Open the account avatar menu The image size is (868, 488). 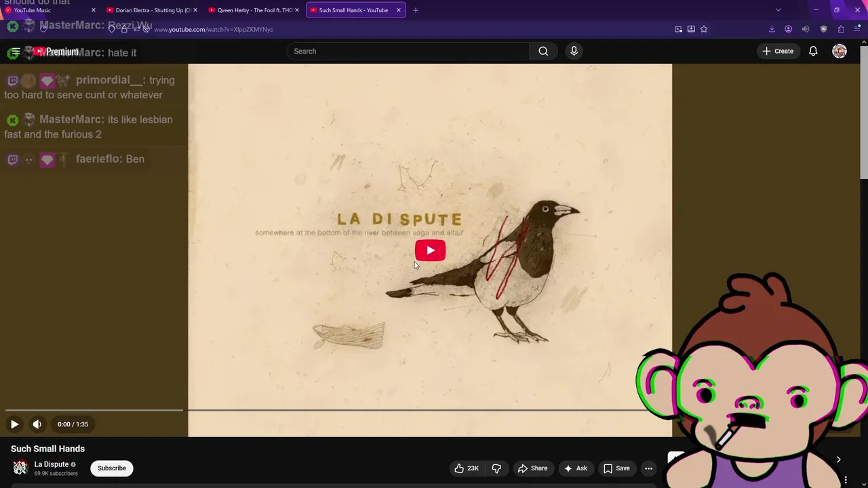(840, 51)
